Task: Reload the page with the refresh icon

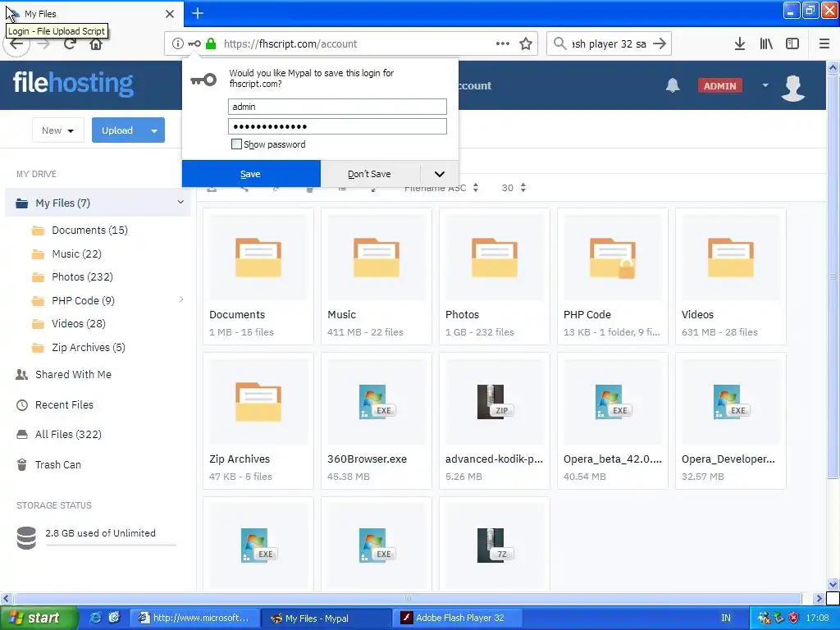Action: point(70,44)
